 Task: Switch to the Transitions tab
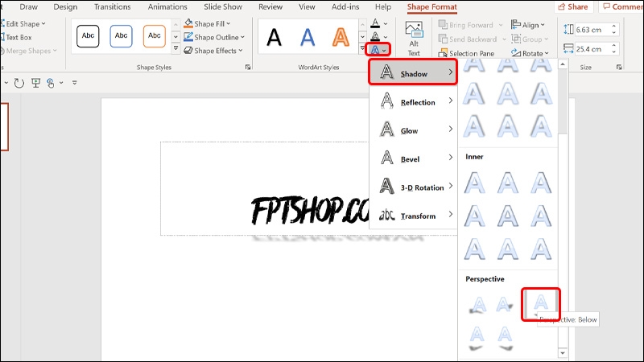pos(112,7)
